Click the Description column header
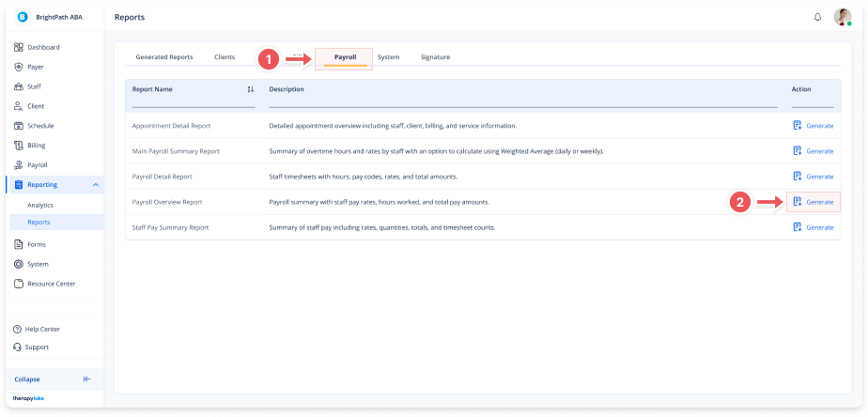 coord(287,89)
